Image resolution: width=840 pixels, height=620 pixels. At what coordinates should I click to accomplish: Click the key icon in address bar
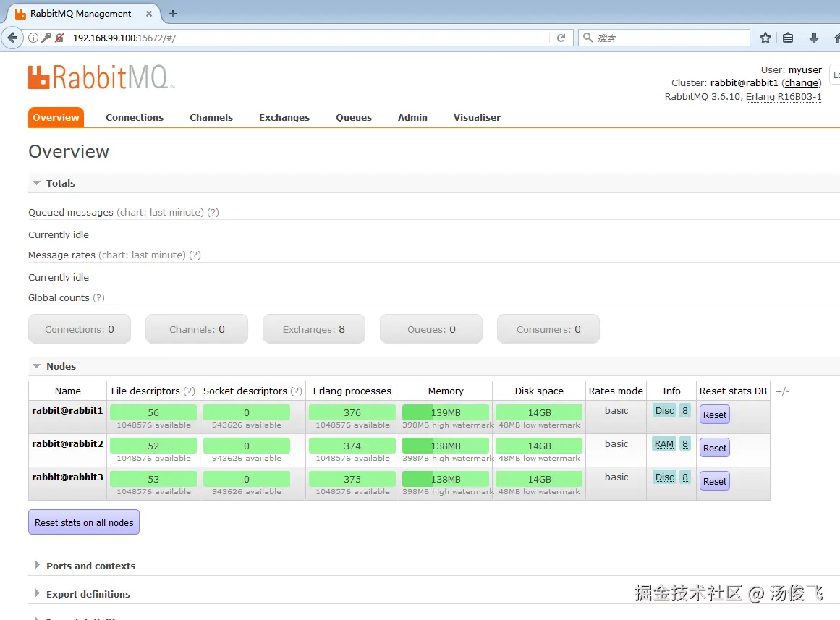(46, 38)
